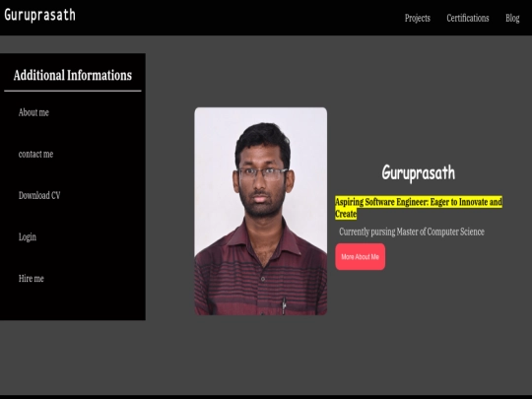Click the More About Me button
The width and height of the screenshot is (532, 399).
360,256
